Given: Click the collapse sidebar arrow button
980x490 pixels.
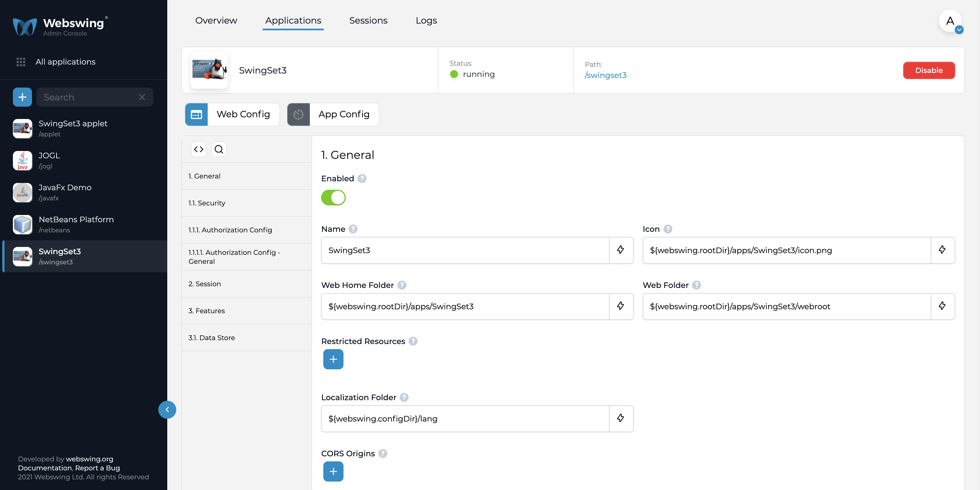Looking at the screenshot, I should (x=168, y=410).
